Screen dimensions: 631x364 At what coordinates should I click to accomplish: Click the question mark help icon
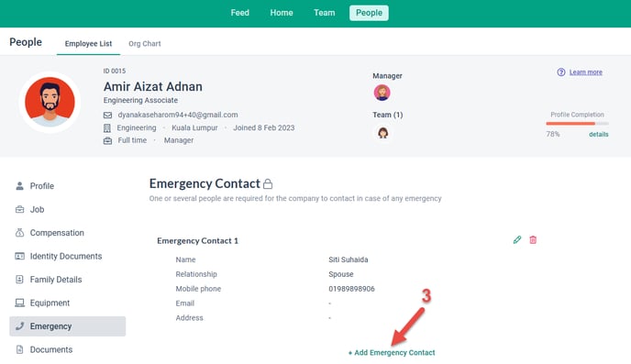561,72
